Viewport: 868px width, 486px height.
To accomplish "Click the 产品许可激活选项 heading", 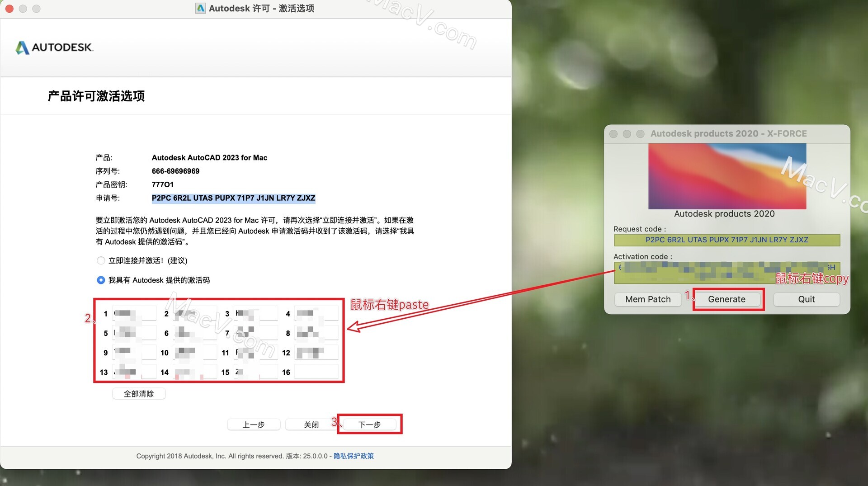I will click(x=96, y=96).
